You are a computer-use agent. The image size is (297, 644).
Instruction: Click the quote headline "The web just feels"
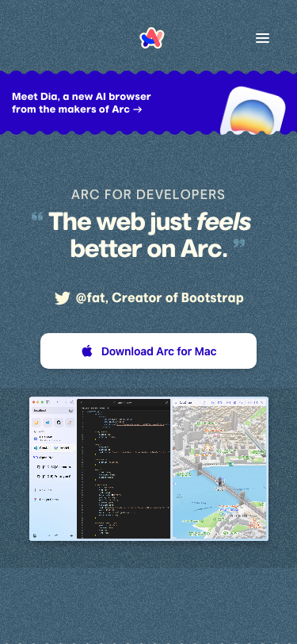150,222
